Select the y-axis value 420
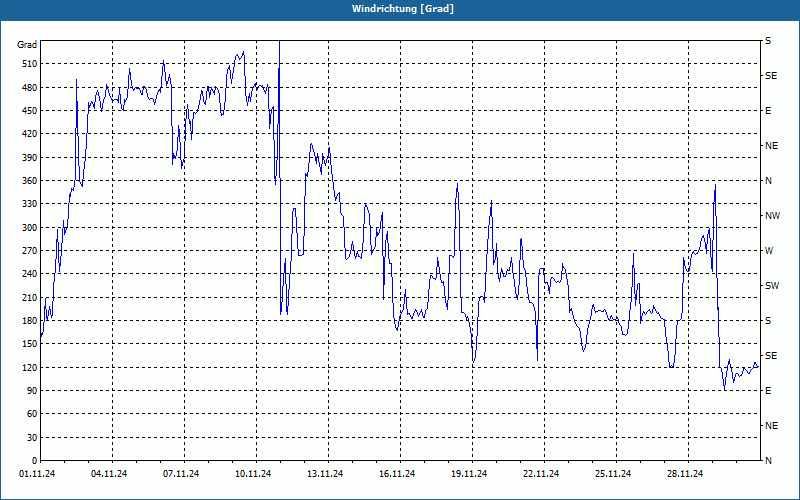This screenshot has width=800, height=500. (x=30, y=134)
